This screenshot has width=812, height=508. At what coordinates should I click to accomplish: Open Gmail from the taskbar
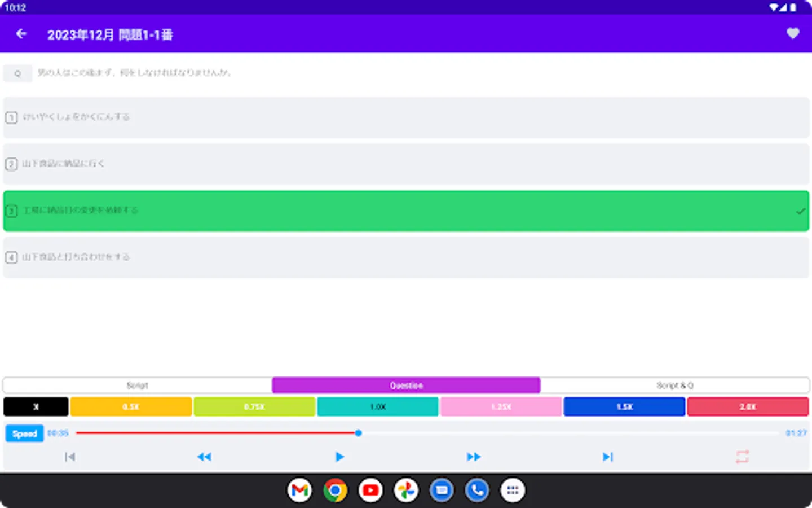point(299,490)
